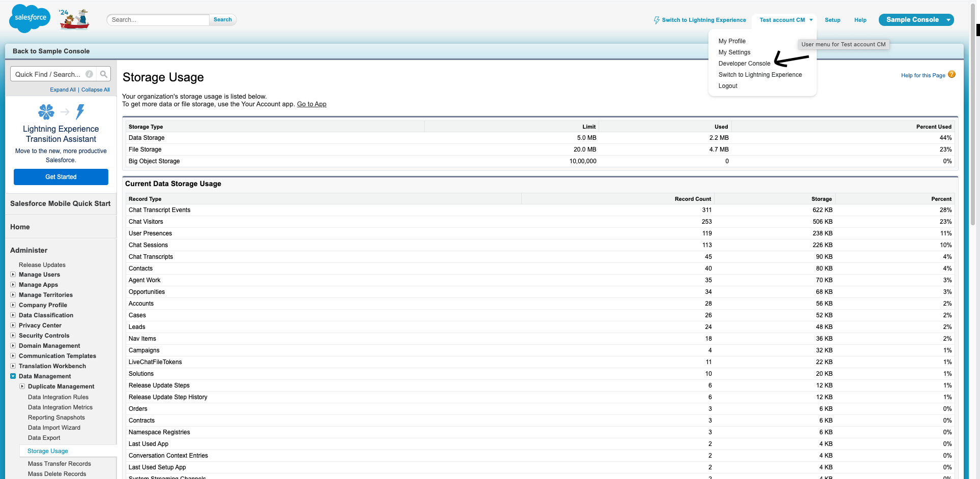Screen dimensions: 980x479
Task: Click Back to Sample Console
Action: coord(51,51)
